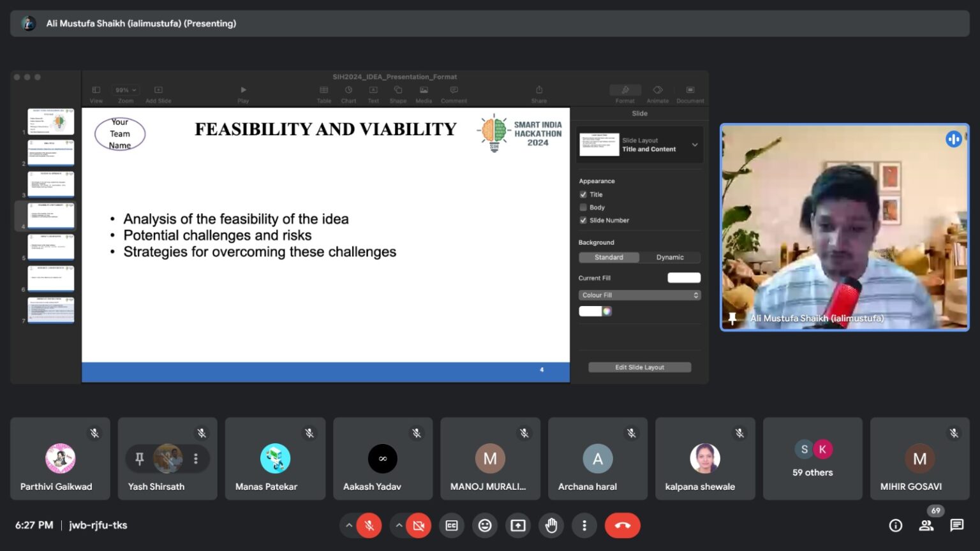Open the emoji reactions picker
This screenshot has height=551, width=980.
485,525
